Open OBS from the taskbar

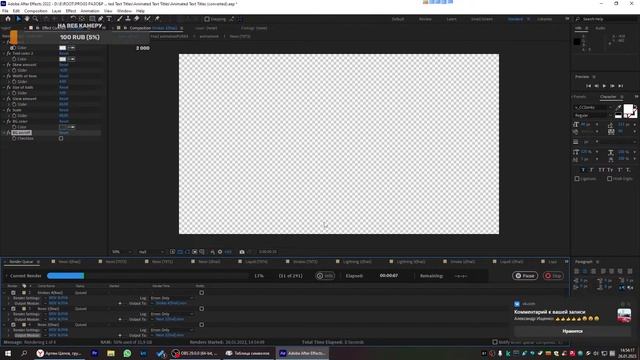[195, 353]
